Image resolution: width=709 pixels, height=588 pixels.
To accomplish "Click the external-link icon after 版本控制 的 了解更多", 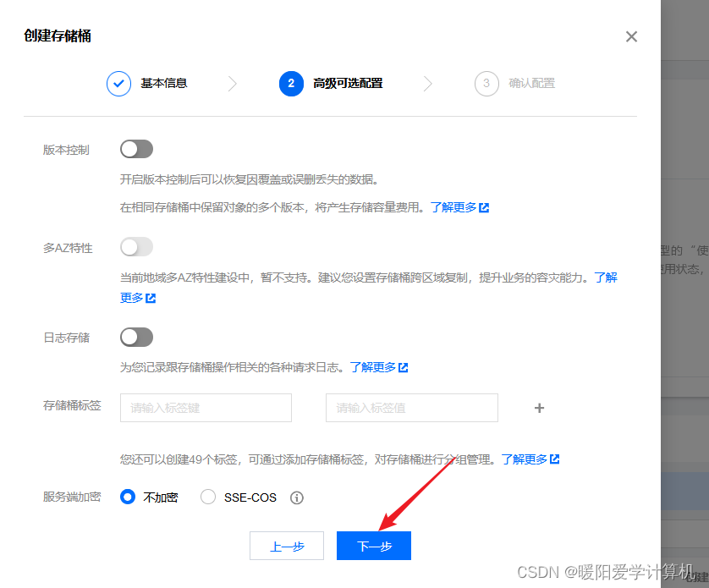I will click(x=485, y=206).
